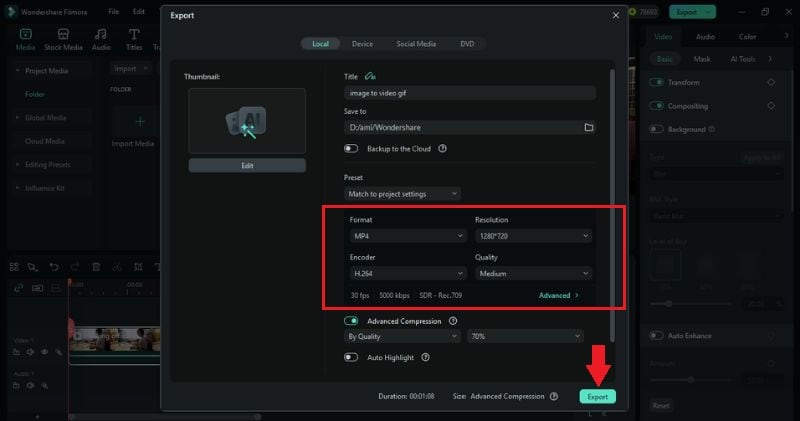The height and width of the screenshot is (421, 800).
Task: Open the Preset dropdown Match to project settings
Action: tap(403, 194)
